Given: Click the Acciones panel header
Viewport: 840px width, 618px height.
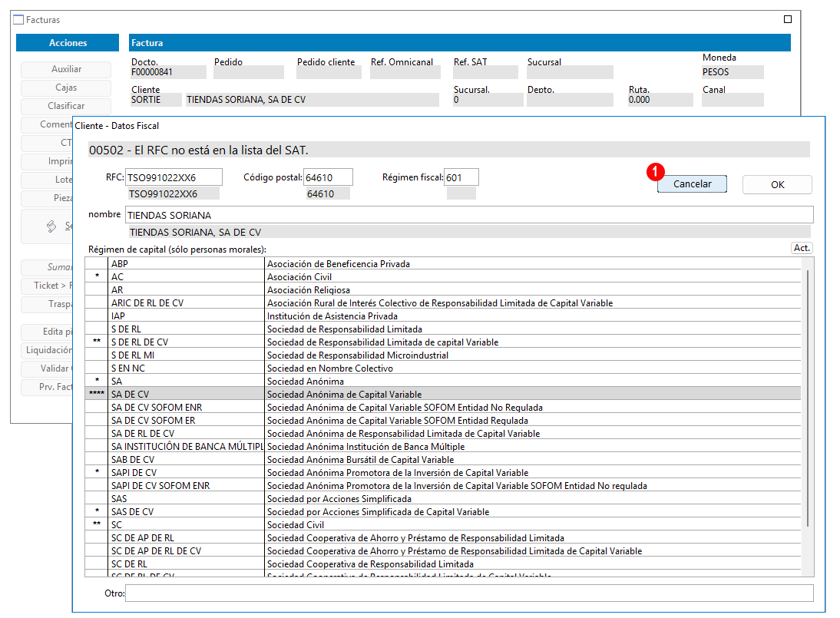Looking at the screenshot, I should [x=68, y=43].
